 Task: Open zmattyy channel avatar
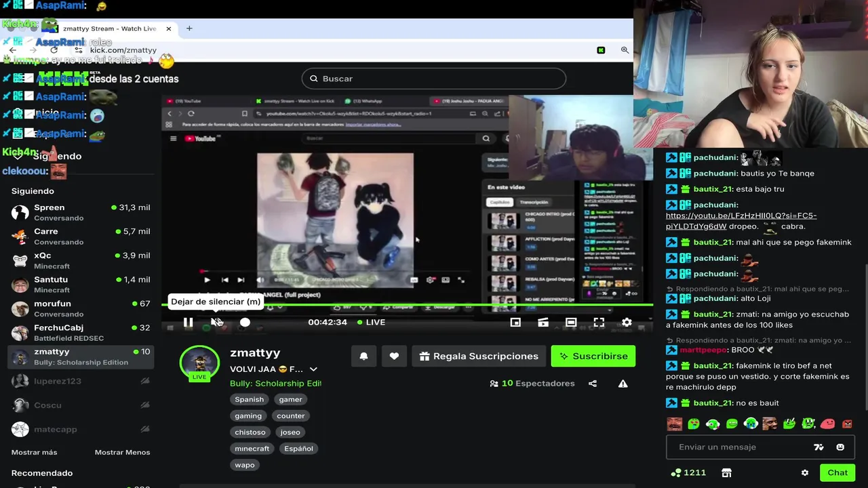point(199,363)
